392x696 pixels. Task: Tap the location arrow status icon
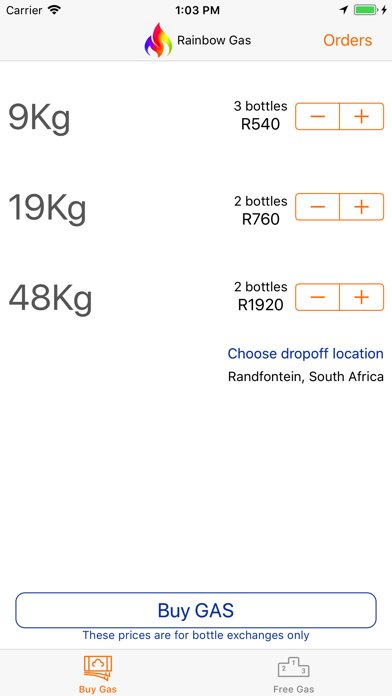coord(344,10)
